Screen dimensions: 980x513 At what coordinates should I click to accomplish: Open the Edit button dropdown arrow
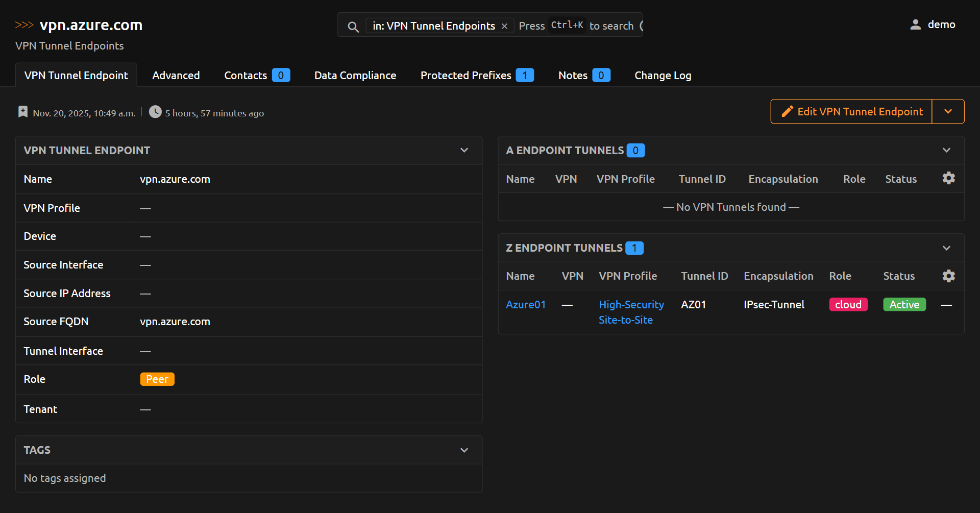click(x=948, y=112)
